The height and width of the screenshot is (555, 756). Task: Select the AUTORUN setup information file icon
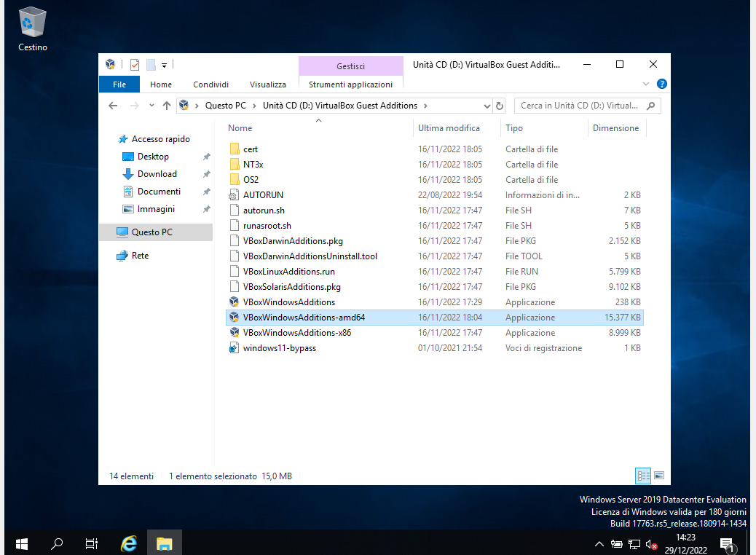pos(235,194)
